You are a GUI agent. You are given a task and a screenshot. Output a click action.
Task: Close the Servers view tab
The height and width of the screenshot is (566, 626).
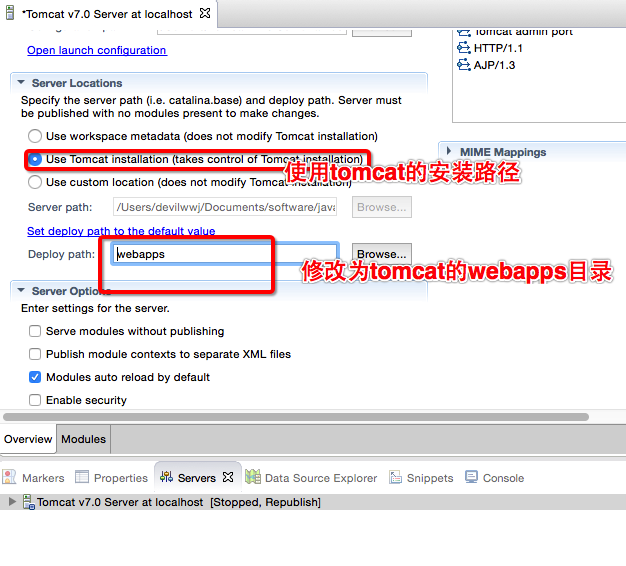pyautogui.click(x=228, y=477)
